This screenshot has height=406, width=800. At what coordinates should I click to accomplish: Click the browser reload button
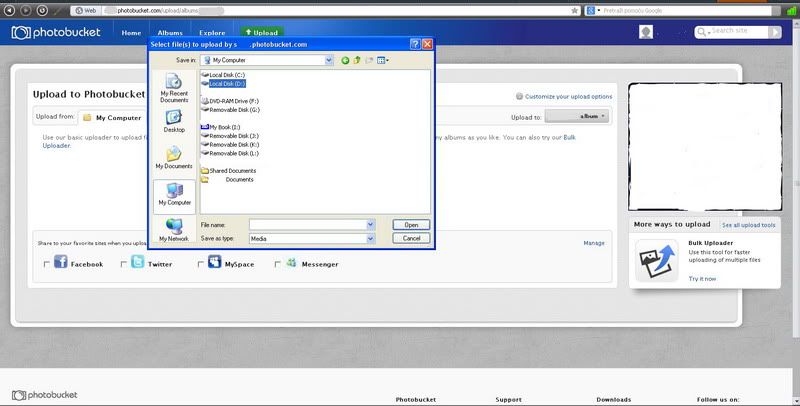(42, 10)
